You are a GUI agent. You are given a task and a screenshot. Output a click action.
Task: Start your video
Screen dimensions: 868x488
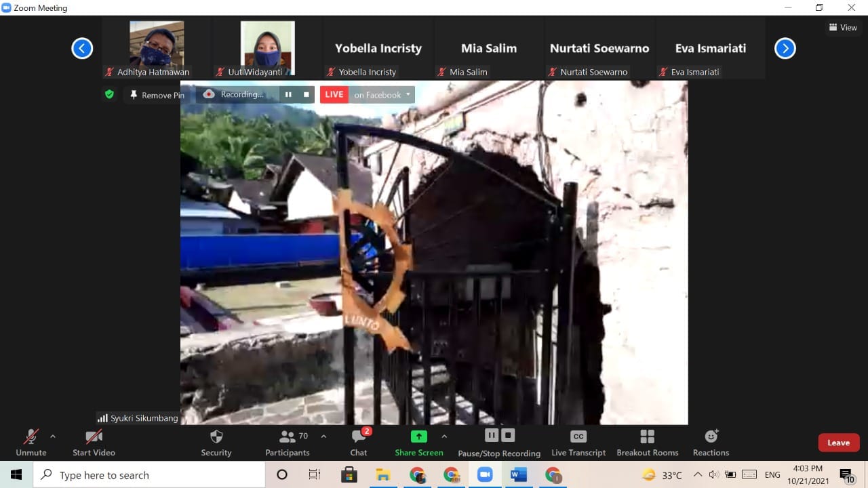(94, 442)
